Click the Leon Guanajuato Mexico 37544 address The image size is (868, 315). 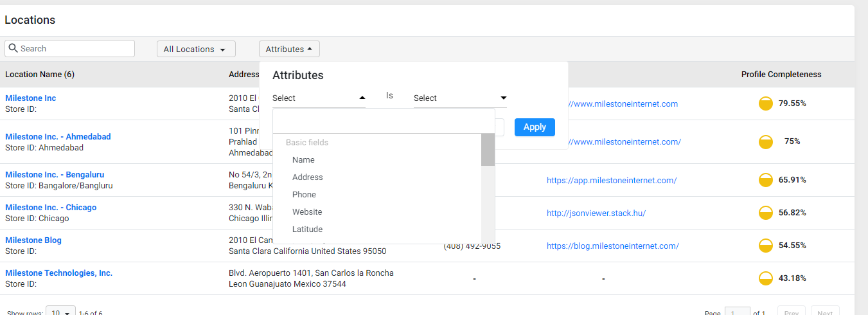coord(287,283)
